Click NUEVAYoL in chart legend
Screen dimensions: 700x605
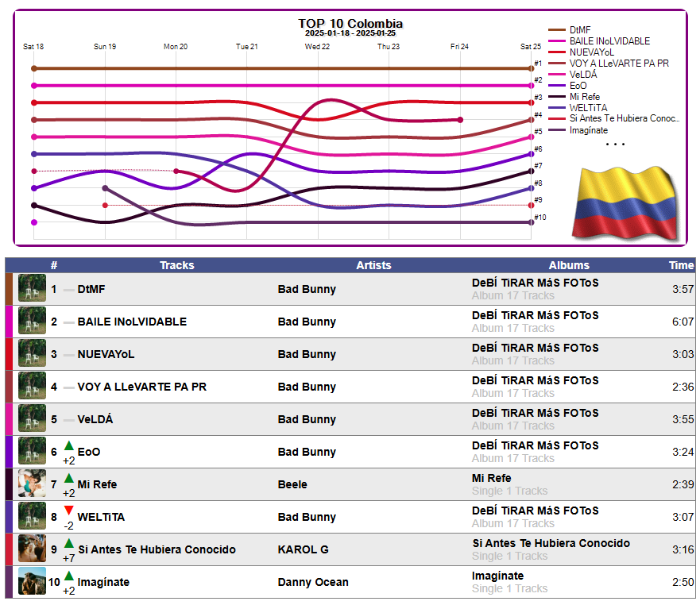point(591,52)
